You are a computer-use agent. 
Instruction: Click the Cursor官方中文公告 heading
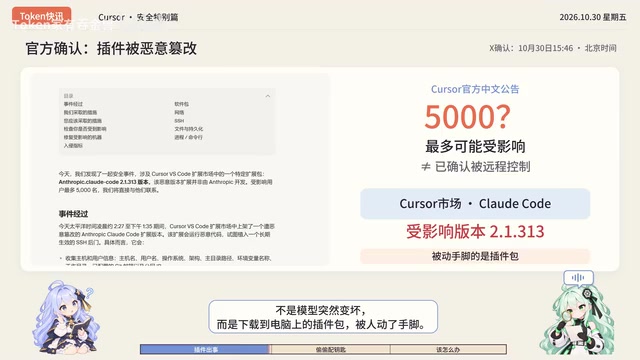(x=475, y=89)
